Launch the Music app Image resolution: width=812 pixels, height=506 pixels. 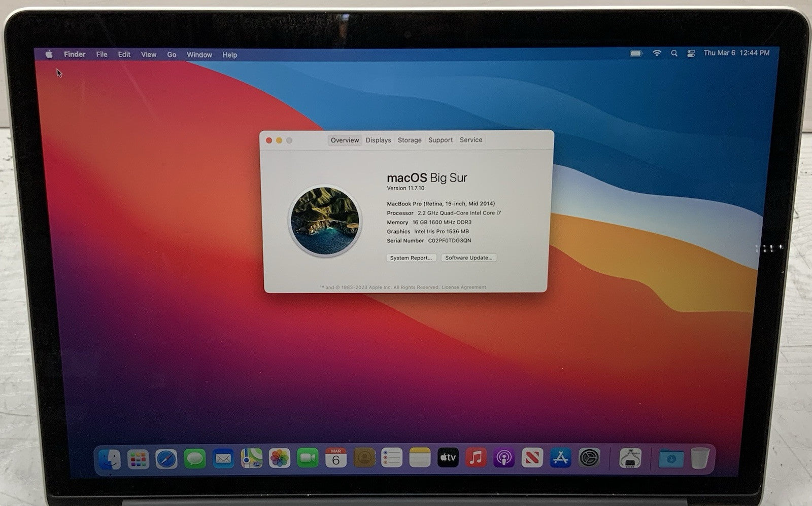click(476, 458)
